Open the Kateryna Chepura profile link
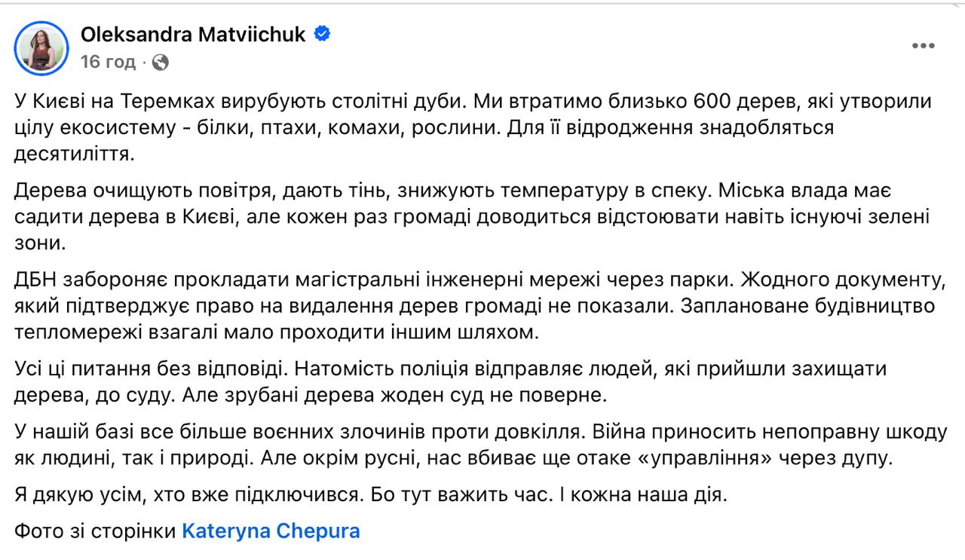 271,531
